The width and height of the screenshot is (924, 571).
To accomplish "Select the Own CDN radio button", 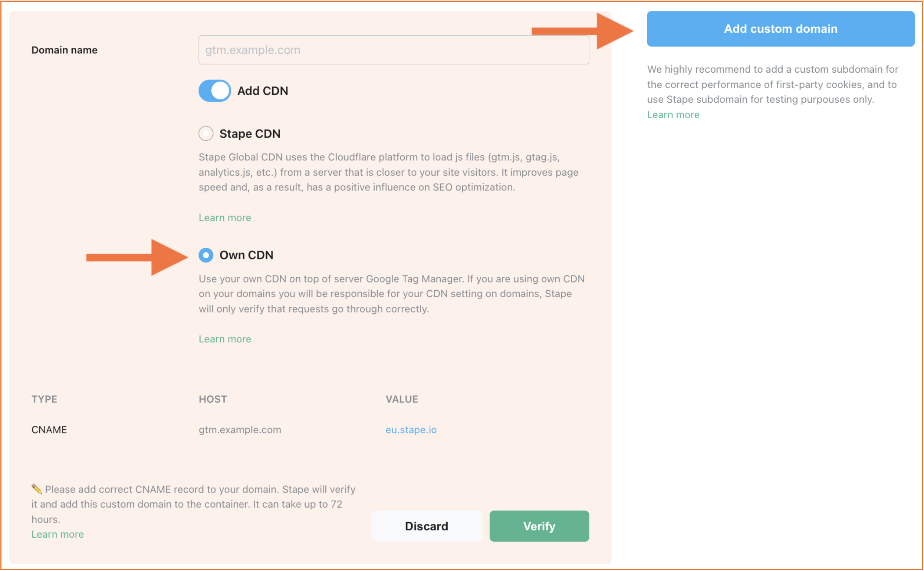I will pos(206,255).
